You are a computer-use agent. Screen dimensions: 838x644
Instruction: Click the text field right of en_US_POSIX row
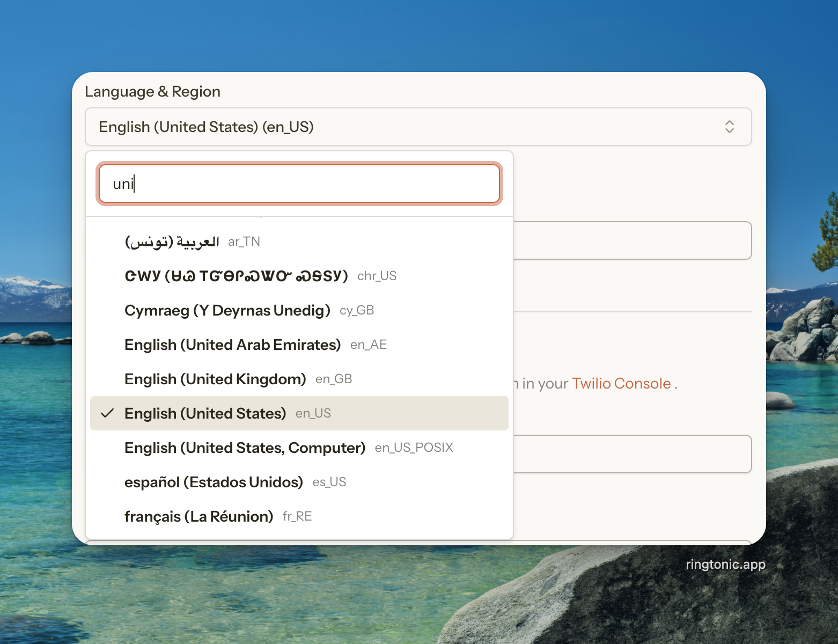632,454
